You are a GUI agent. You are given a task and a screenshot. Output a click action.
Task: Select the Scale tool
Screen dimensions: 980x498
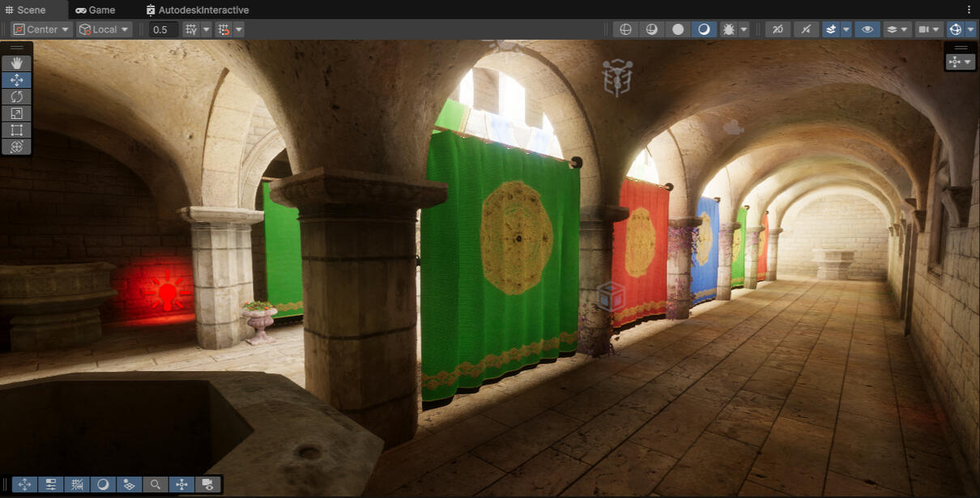coord(16,113)
